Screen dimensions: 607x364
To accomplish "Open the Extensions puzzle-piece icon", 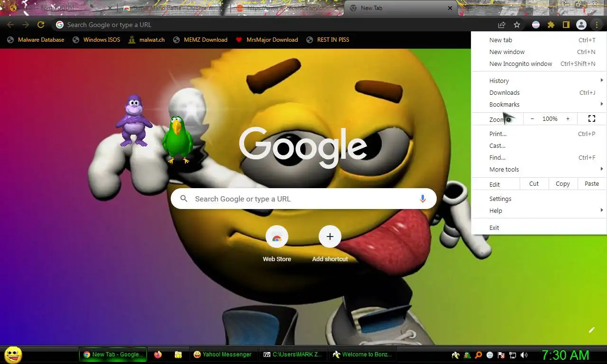I will click(x=551, y=25).
